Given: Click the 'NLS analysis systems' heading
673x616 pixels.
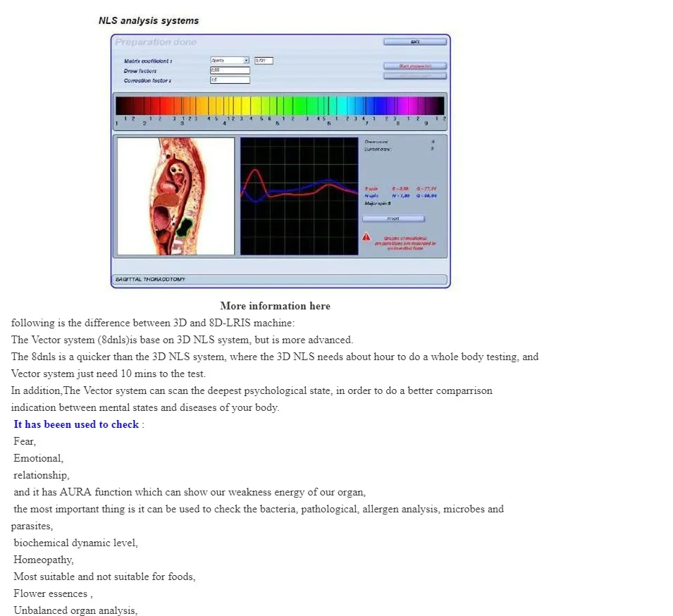Looking at the screenshot, I should [149, 20].
